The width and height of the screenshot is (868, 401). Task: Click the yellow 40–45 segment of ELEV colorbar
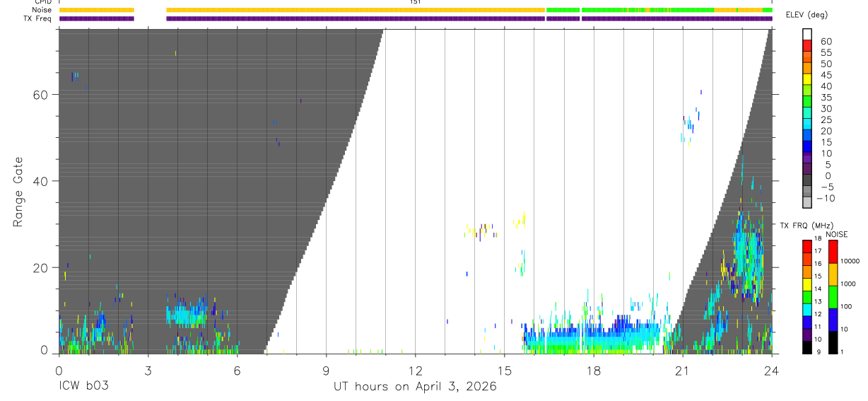(807, 80)
